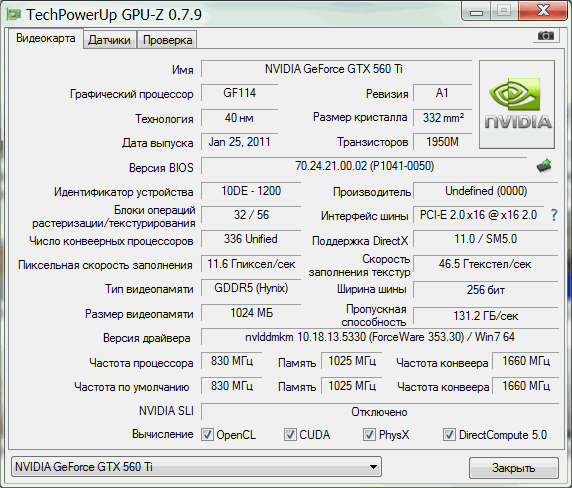572x488 pixels.
Task: Click the GDDR5 (Hynix) memory type
Action: (251, 288)
